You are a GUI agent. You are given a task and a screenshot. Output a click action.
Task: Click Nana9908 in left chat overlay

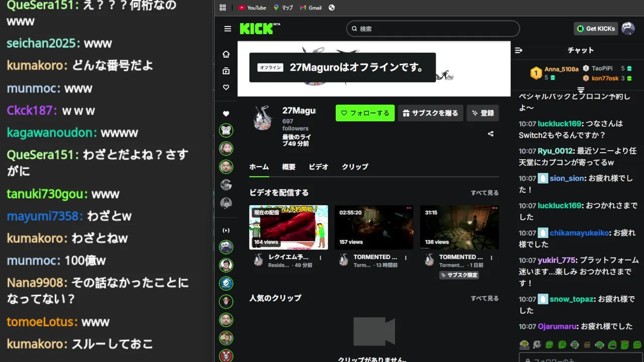(35, 283)
